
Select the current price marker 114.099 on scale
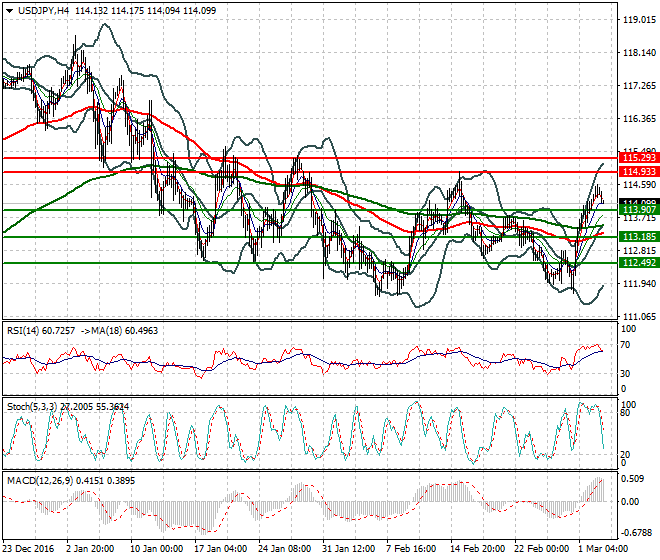639,203
